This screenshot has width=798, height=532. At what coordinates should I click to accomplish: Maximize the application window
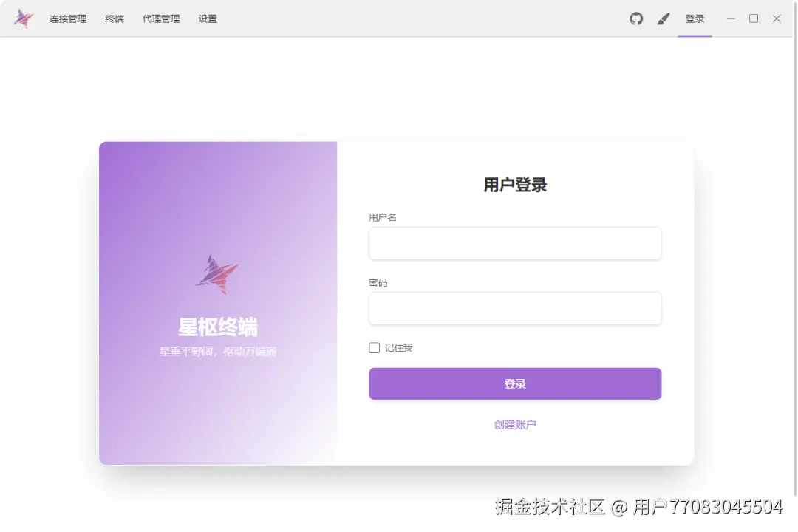[x=754, y=18]
